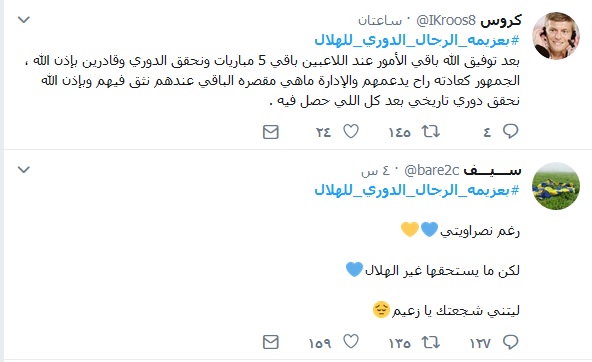Screen dimensions: 592x362
Task: Reply to the IKroos8 tweet
Action: [x=510, y=131]
